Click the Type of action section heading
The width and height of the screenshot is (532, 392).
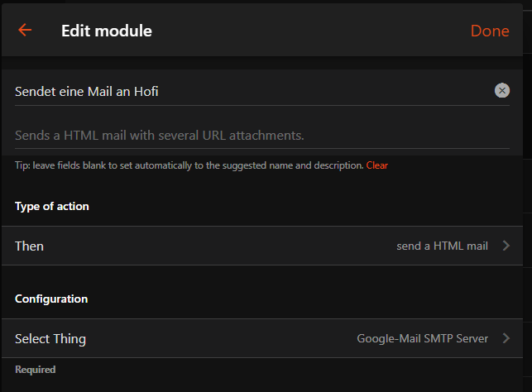click(x=52, y=206)
